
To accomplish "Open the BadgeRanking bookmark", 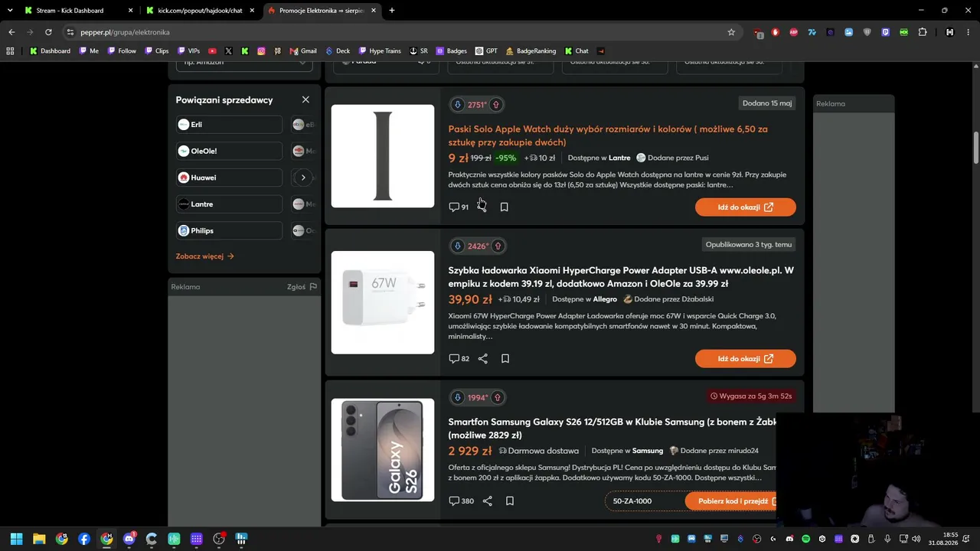I will coord(531,51).
